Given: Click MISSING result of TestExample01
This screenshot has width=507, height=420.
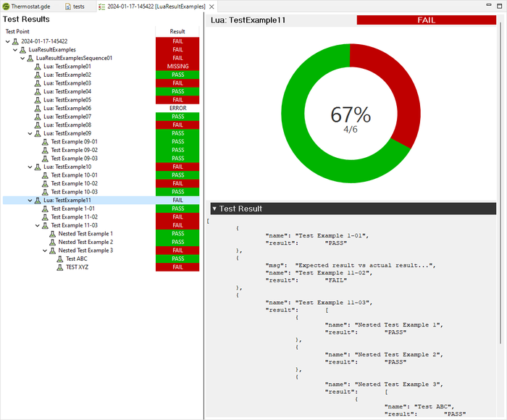Looking at the screenshot, I should [177, 67].
